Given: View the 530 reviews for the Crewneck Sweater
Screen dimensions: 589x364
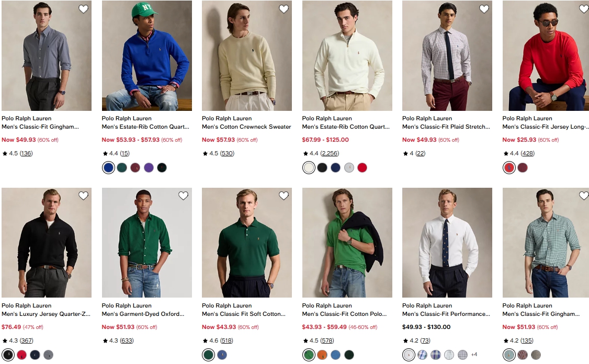Looking at the screenshot, I should [x=227, y=153].
